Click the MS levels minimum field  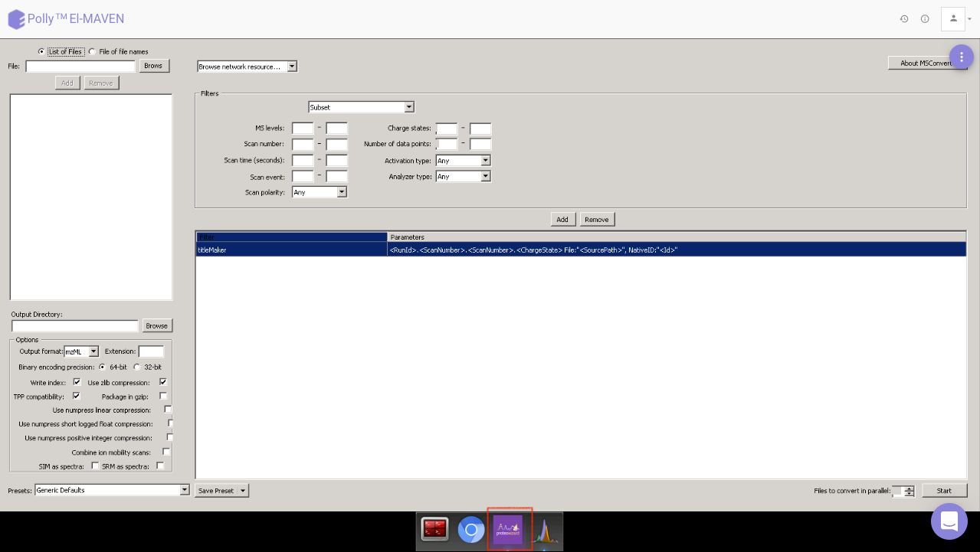coord(303,129)
